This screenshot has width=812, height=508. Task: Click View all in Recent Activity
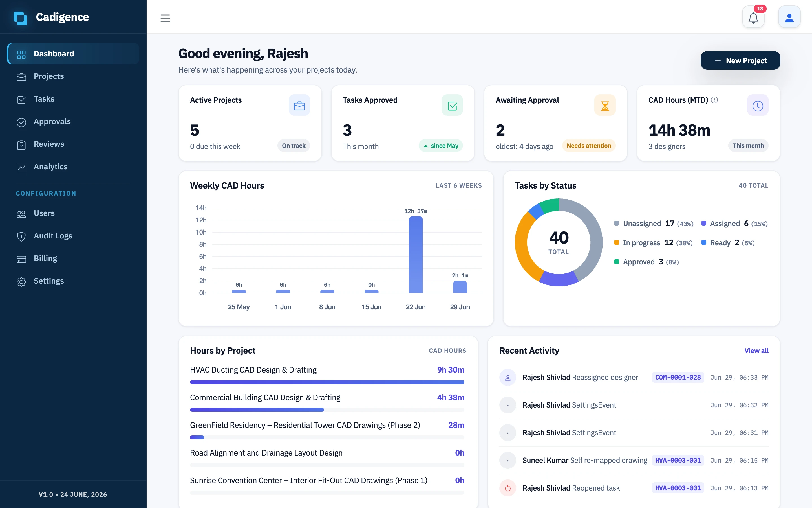(756, 351)
